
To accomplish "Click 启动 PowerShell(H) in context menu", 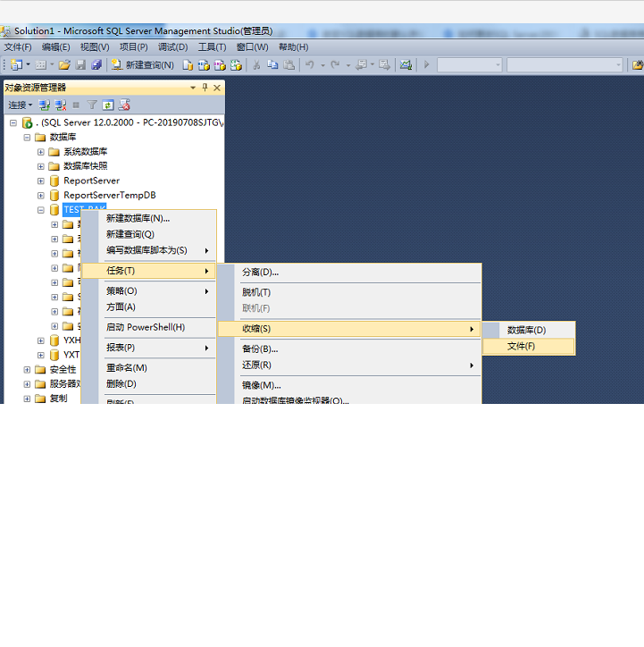I will click(146, 327).
